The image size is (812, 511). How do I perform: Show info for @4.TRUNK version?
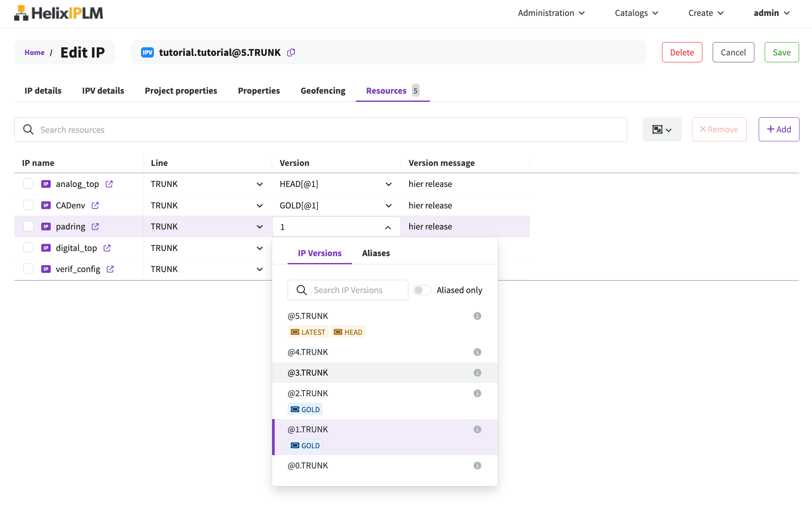point(477,352)
